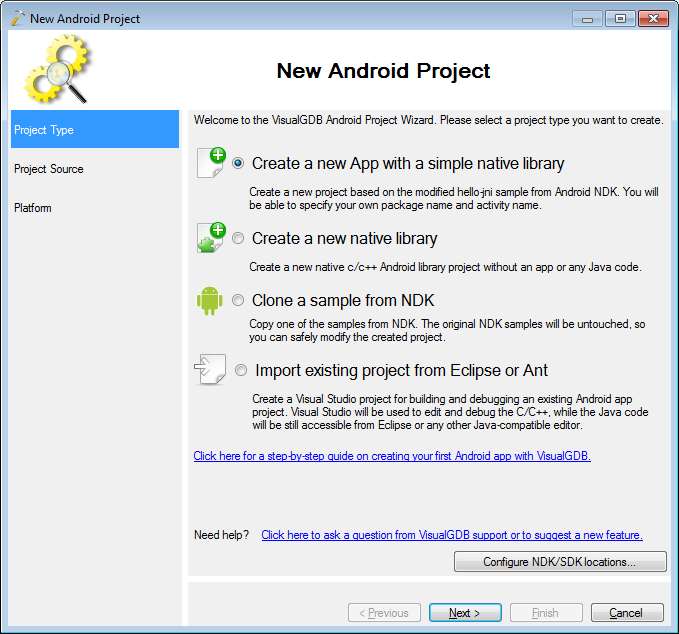This screenshot has height=634, width=679.
Task: Click 'Clone a sample from NDK' heading text
Action: [343, 301]
